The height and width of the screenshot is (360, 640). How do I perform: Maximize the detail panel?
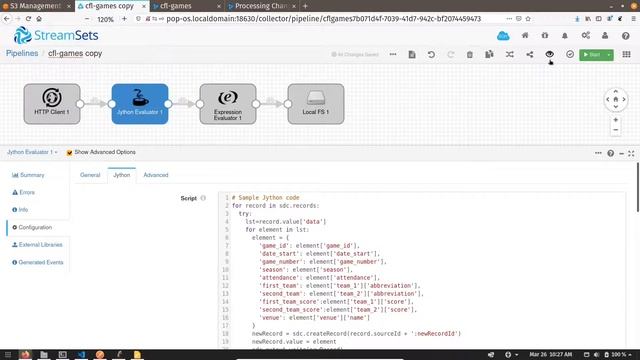click(x=631, y=153)
